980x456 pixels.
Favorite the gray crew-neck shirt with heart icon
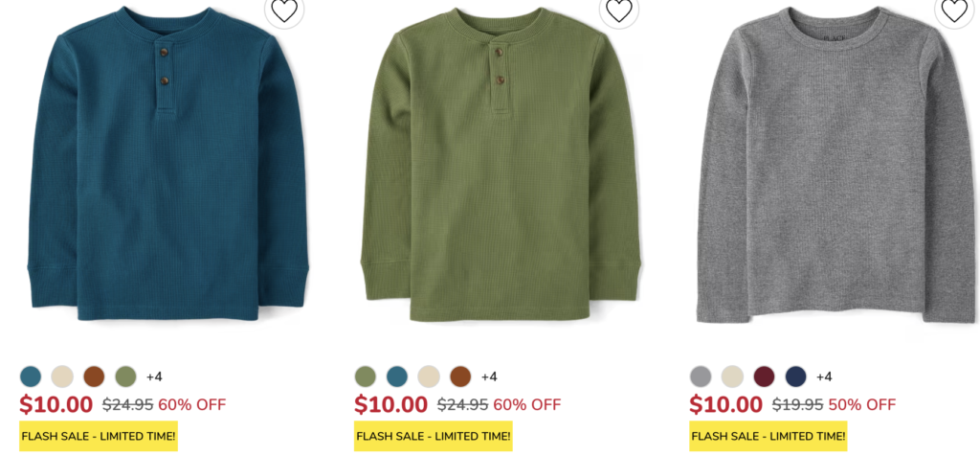tap(954, 10)
